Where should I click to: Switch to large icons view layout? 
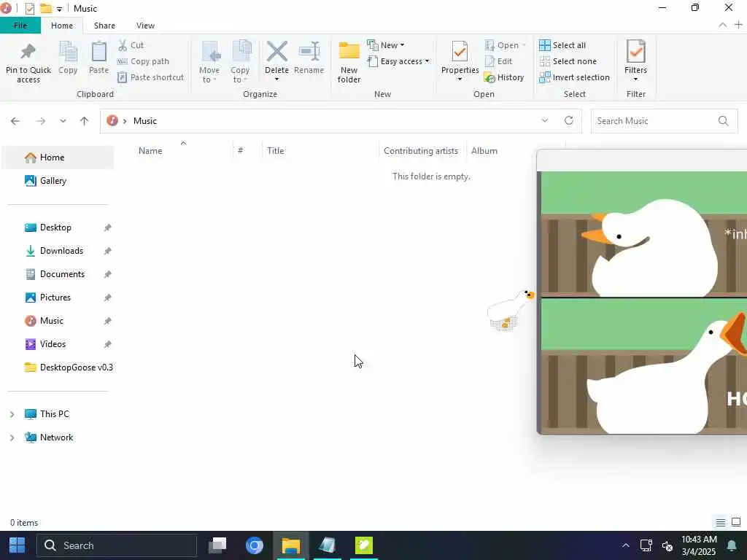click(x=736, y=522)
